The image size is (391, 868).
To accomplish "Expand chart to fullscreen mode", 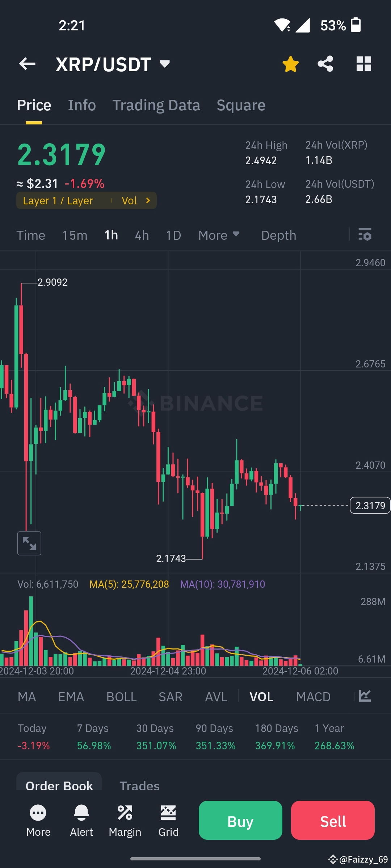I will coord(29,543).
